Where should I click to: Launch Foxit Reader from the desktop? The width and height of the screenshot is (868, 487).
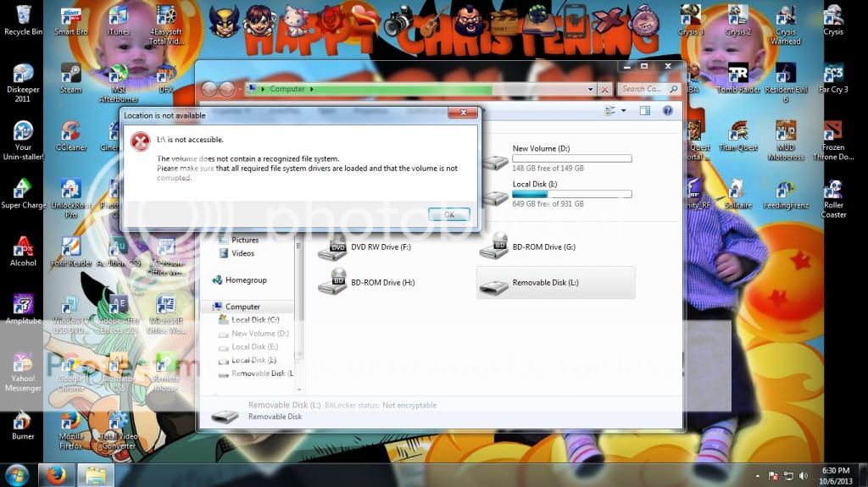tap(71, 252)
